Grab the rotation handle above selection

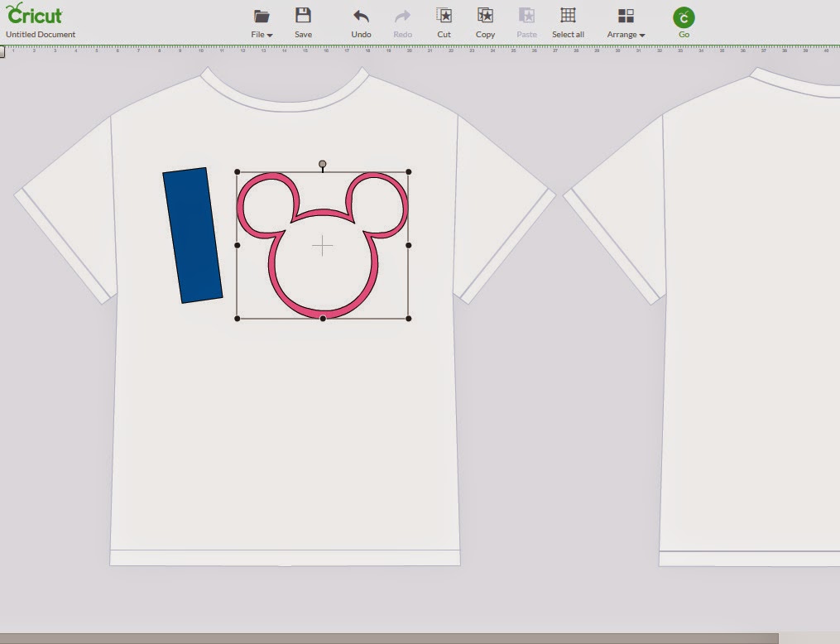(323, 164)
